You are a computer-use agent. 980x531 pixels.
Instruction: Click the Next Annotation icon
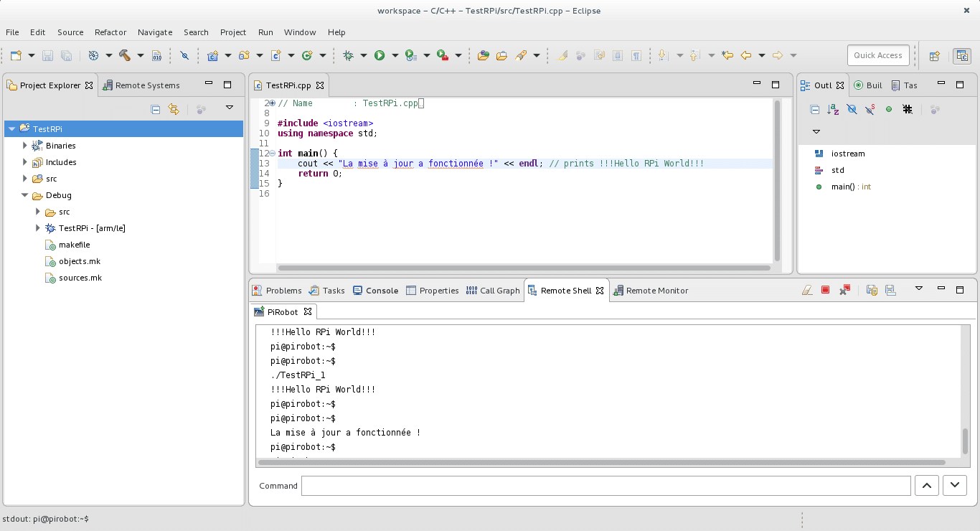662,55
